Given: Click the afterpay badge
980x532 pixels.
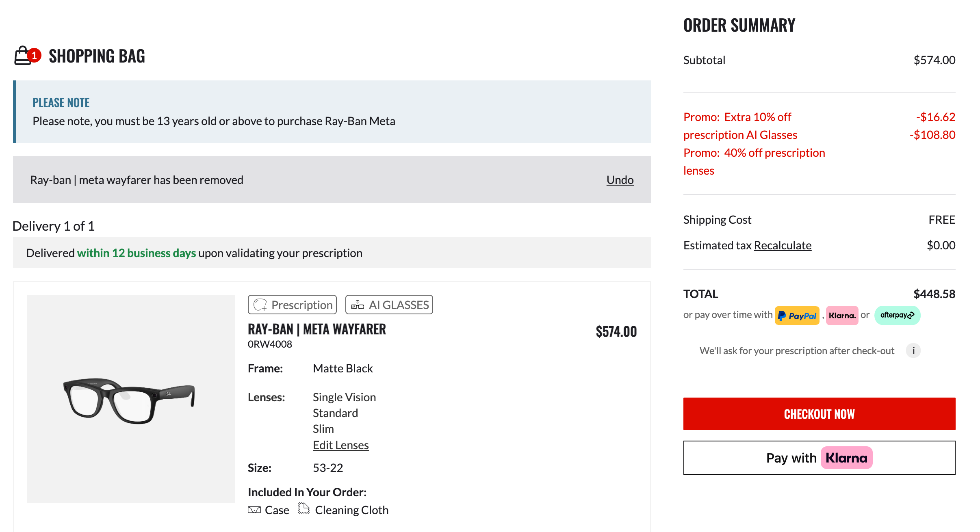Looking at the screenshot, I should coord(897,316).
